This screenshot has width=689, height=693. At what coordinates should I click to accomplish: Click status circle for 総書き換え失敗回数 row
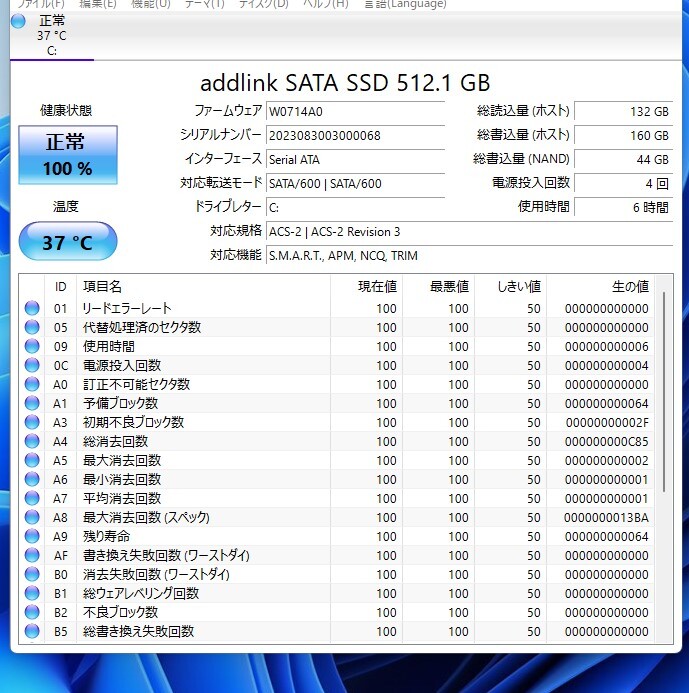click(x=32, y=631)
